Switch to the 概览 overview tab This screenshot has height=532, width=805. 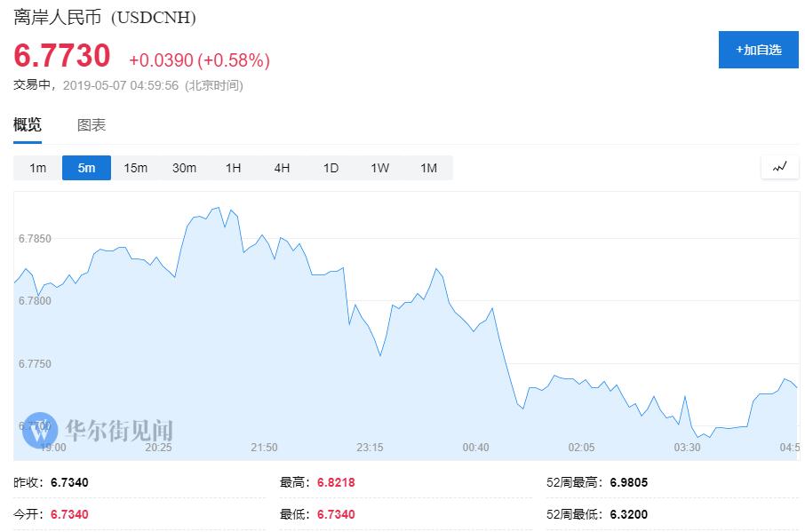pyautogui.click(x=28, y=125)
